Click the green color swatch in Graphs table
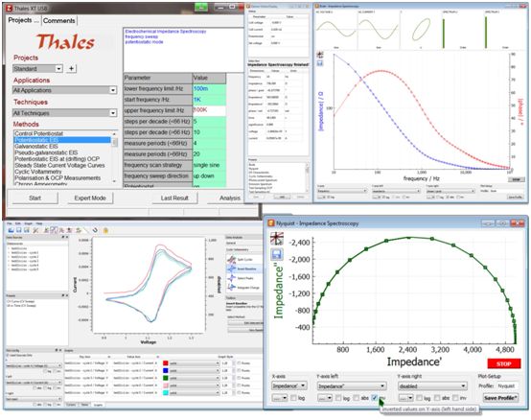 click(x=166, y=378)
